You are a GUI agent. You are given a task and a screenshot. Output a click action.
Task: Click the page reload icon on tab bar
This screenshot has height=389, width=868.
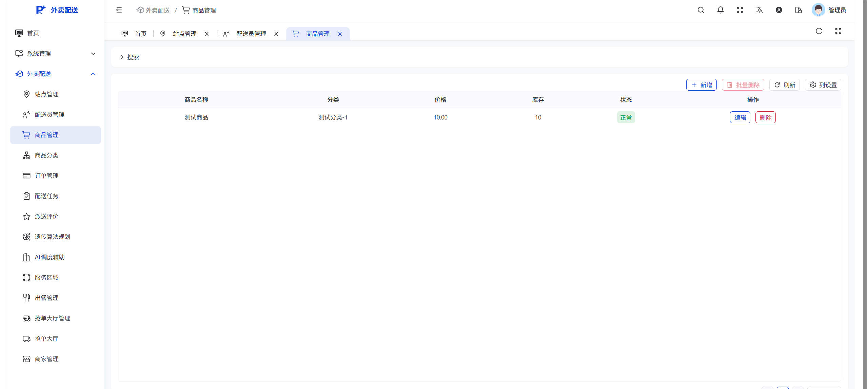819,31
